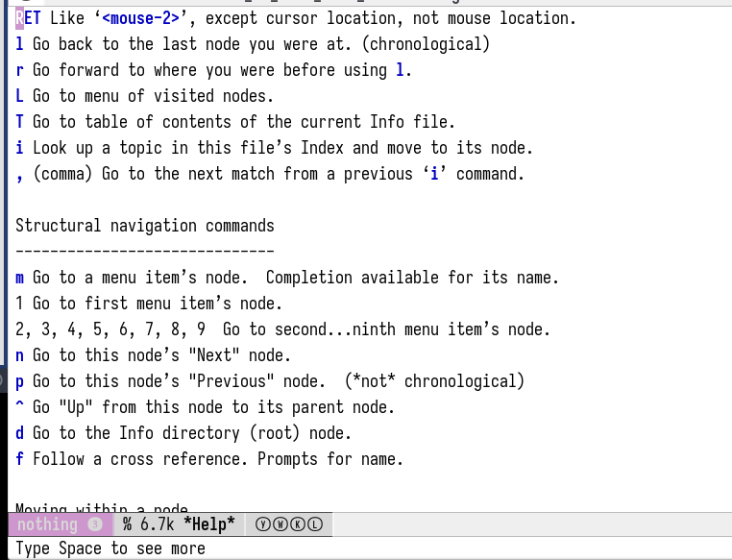The height and width of the screenshot is (560, 732).
Task: Click the 'm' key for menu item's node
Action: [x=20, y=278]
